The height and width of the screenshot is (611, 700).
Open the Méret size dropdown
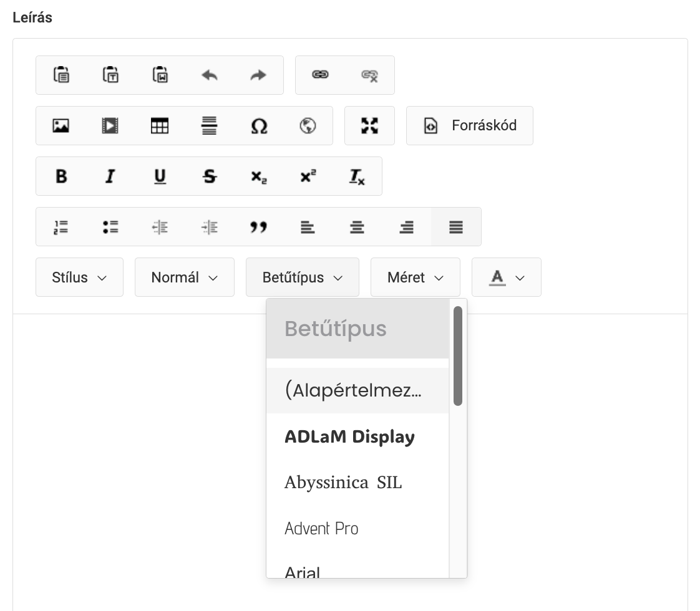415,277
